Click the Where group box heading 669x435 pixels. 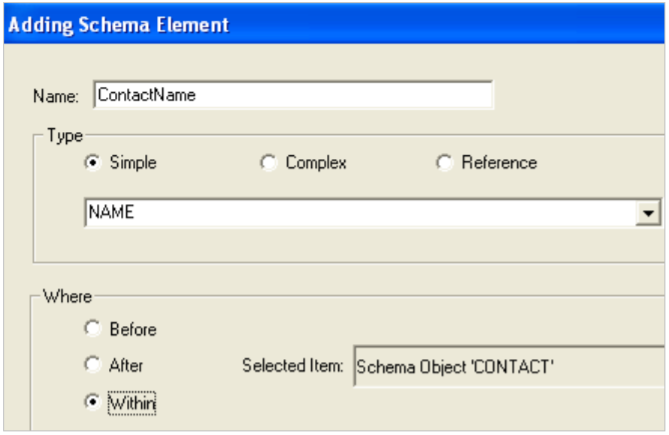tap(69, 297)
